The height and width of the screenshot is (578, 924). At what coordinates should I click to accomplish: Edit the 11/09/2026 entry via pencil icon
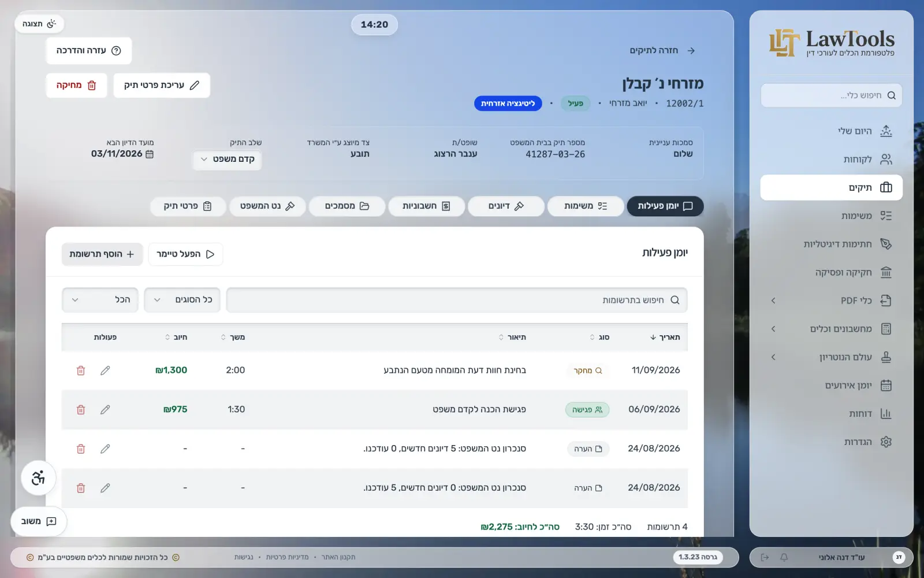(x=105, y=370)
